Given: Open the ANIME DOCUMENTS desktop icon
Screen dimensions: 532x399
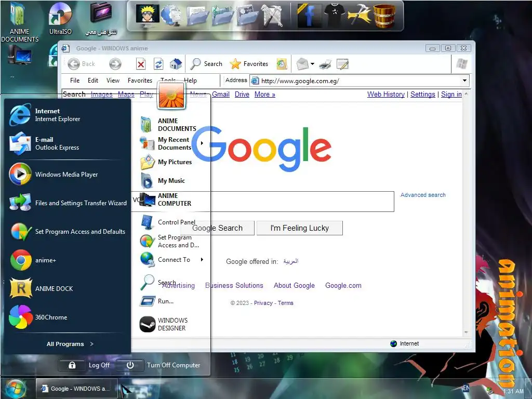Looking at the screenshot, I should click(x=19, y=22).
